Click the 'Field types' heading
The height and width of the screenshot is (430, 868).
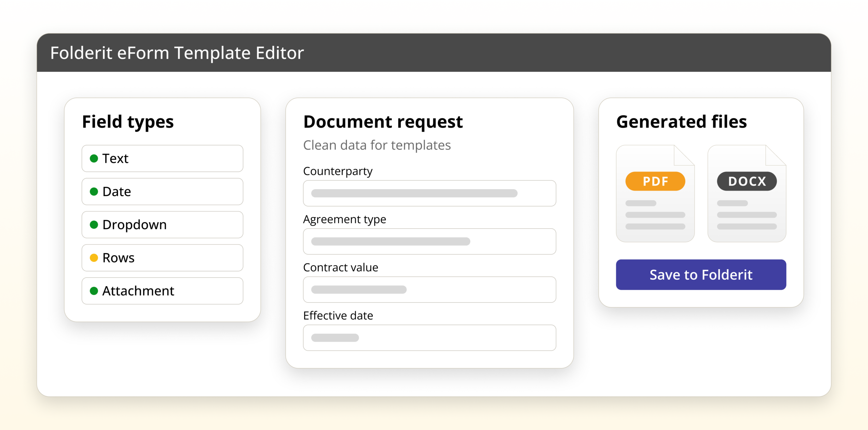point(128,122)
